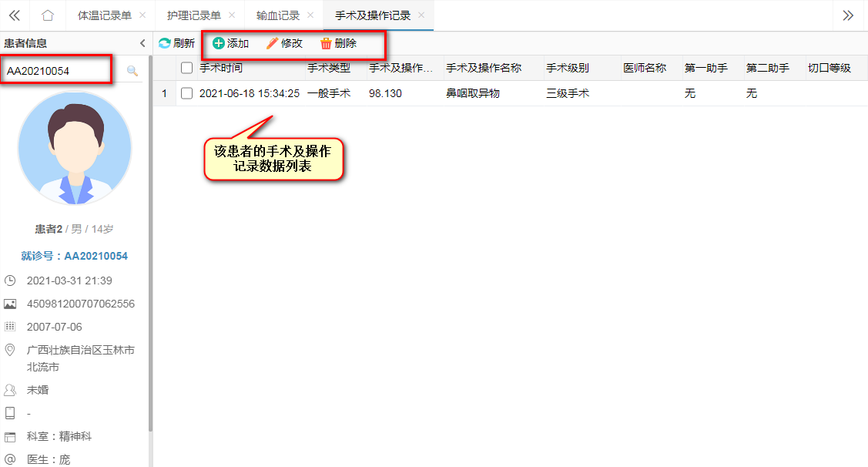Click the patient avatar image
Image resolution: width=868 pixels, height=467 pixels.
75,149
